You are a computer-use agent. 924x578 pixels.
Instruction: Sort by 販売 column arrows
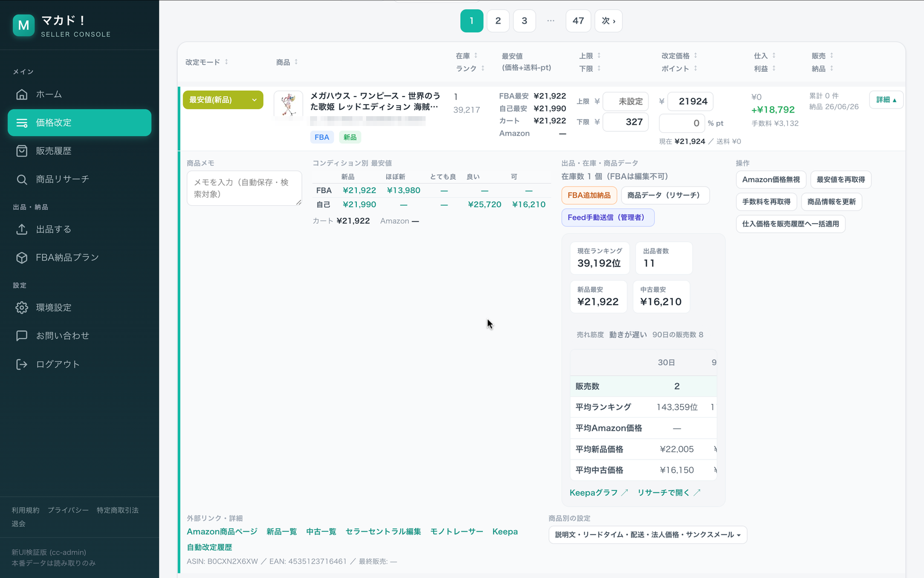click(832, 55)
